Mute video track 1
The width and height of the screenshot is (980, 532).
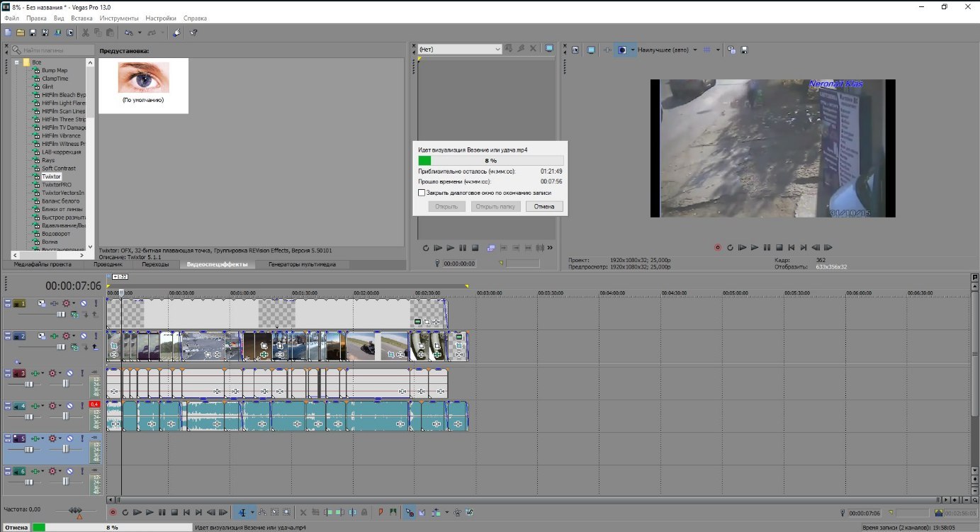84,303
